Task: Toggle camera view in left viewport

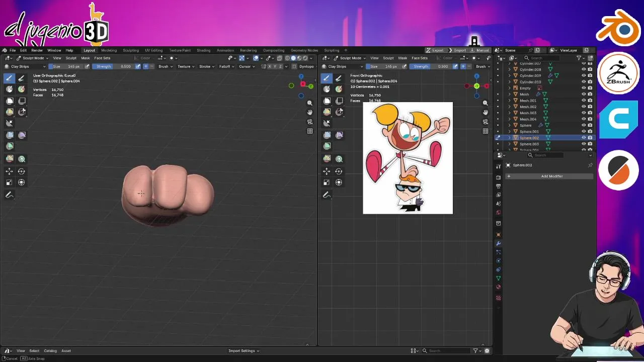Action: (x=310, y=122)
